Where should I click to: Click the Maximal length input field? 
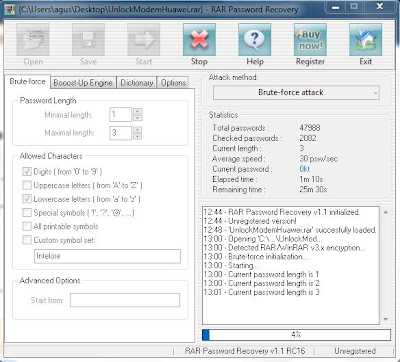121,133
